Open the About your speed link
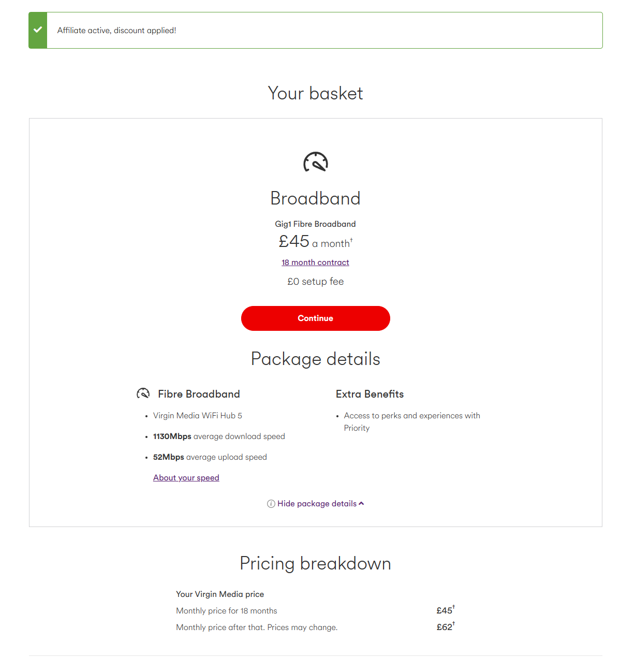 pyautogui.click(x=186, y=478)
